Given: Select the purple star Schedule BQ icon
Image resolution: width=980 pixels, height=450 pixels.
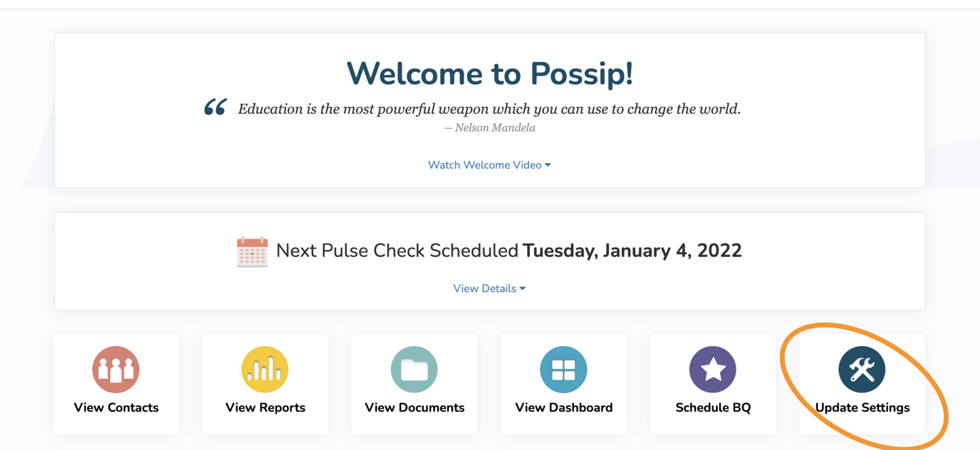Looking at the screenshot, I should click(x=712, y=369).
